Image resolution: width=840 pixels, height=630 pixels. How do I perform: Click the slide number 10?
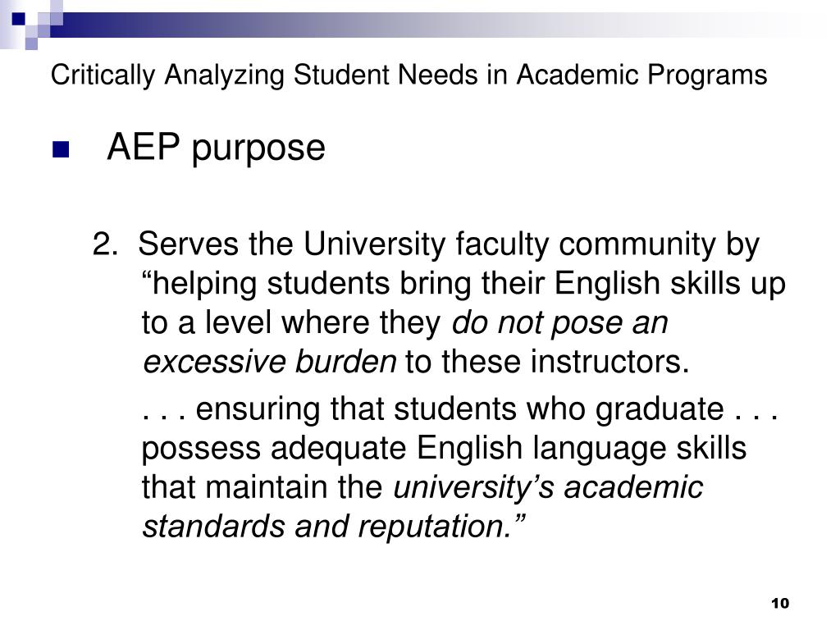coord(780,603)
